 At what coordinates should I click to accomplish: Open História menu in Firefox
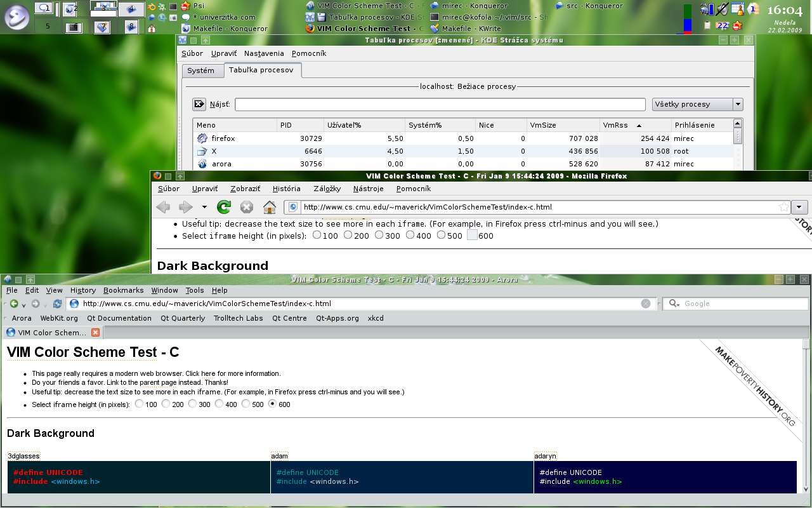pos(287,189)
